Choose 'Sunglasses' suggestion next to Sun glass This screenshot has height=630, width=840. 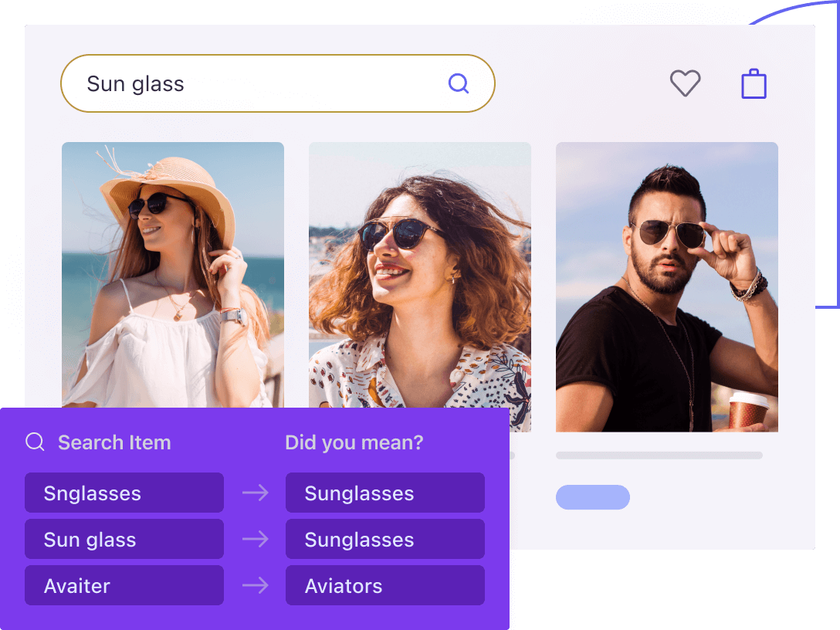pos(385,539)
